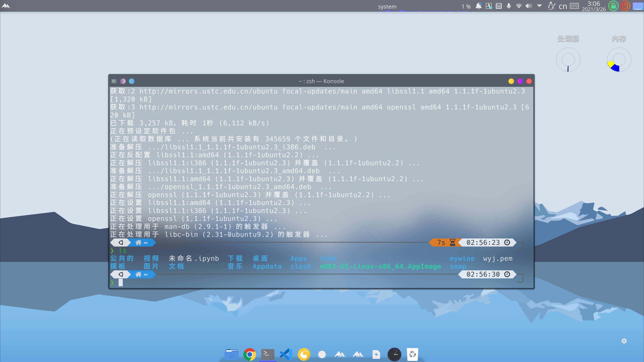
Task: Click the '~ : zsh — Konsole' title
Action: [x=321, y=81]
